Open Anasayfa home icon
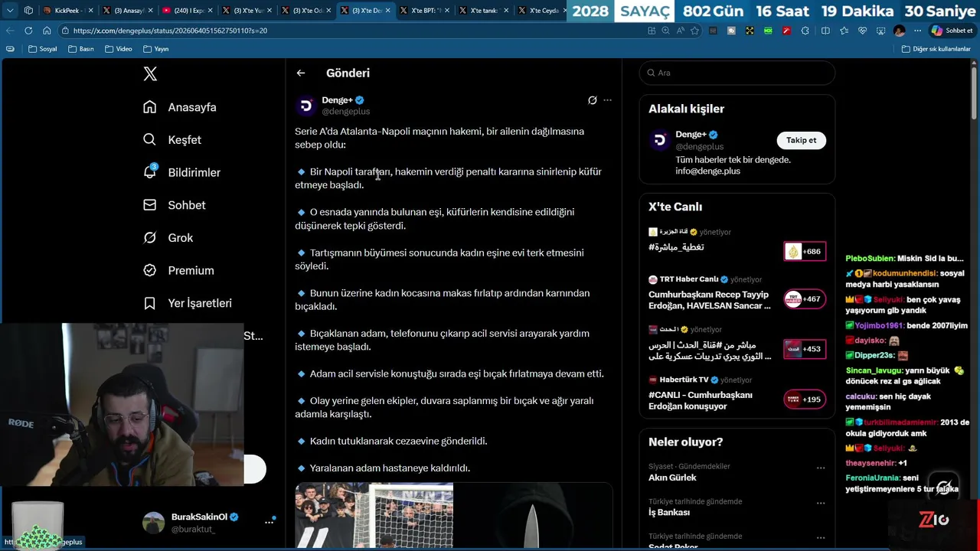The height and width of the screenshot is (551, 980). tap(150, 107)
